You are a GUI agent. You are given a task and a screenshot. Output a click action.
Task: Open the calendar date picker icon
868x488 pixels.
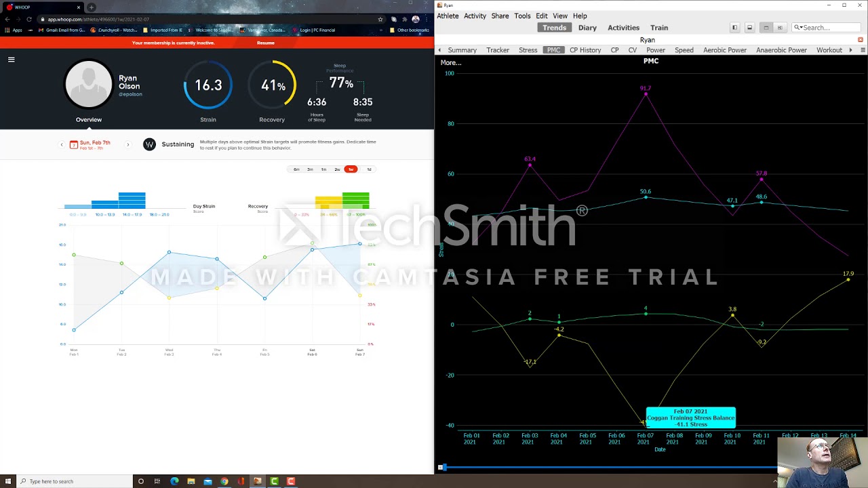pos(74,144)
